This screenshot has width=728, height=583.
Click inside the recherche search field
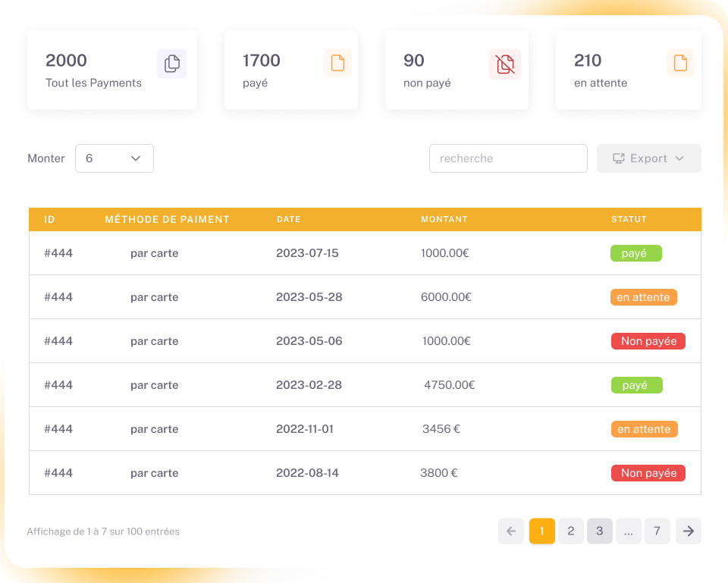pos(508,158)
